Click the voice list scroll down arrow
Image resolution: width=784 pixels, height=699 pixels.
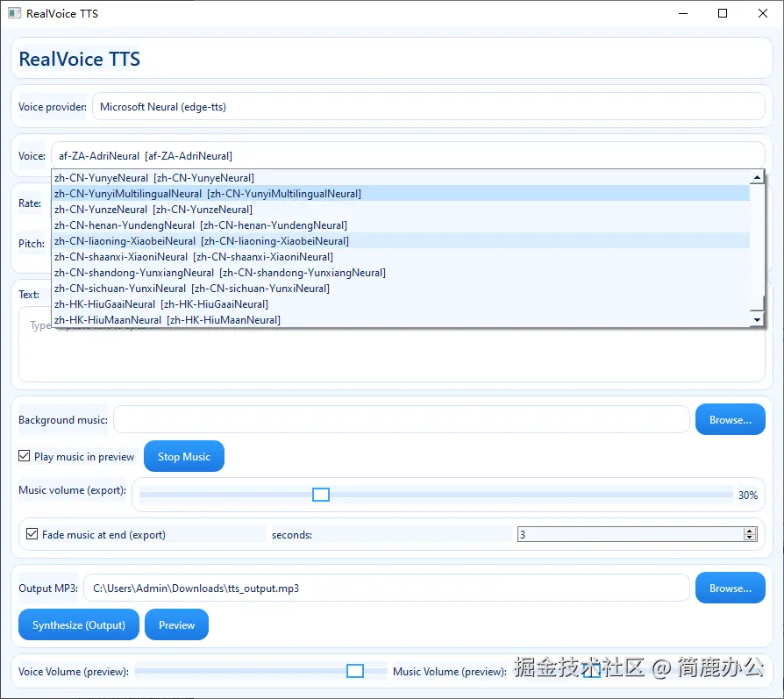pos(757,319)
